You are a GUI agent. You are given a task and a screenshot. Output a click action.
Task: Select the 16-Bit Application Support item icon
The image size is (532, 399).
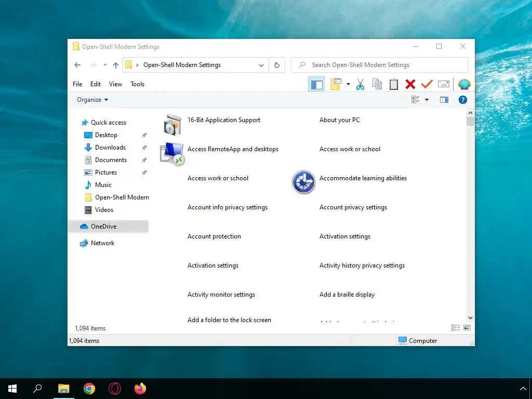click(172, 125)
